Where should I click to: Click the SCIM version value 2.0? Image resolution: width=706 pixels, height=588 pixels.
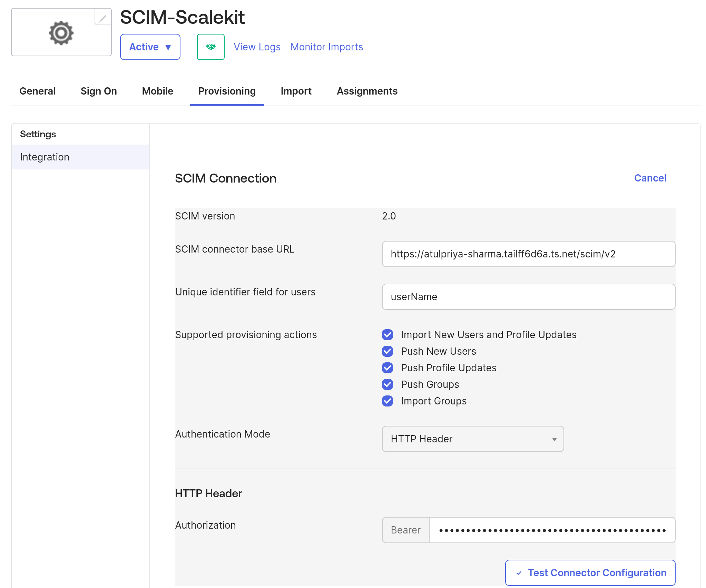(389, 216)
